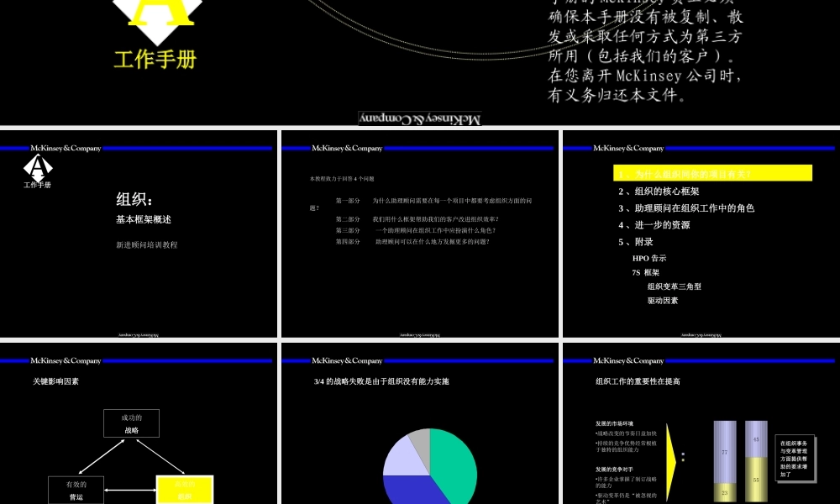Click the highlighted yellow agenda item 为什么组织问你的项目有关
The width and height of the screenshot is (840, 504).
[712, 172]
